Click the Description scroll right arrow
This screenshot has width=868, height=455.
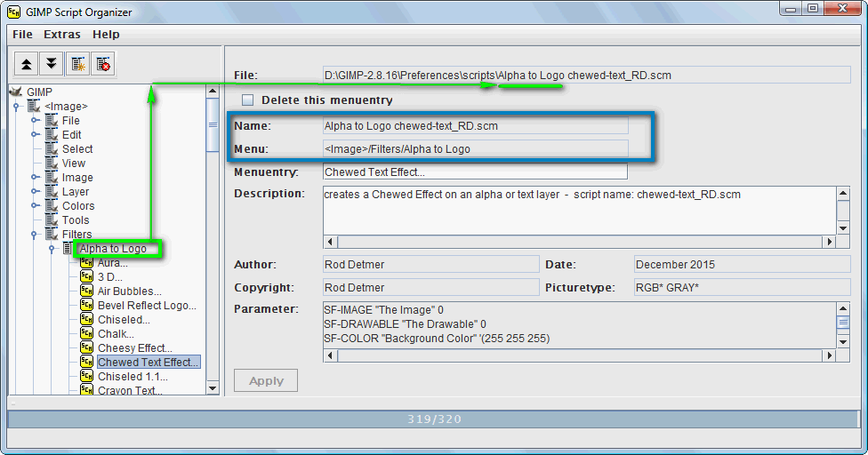click(829, 242)
